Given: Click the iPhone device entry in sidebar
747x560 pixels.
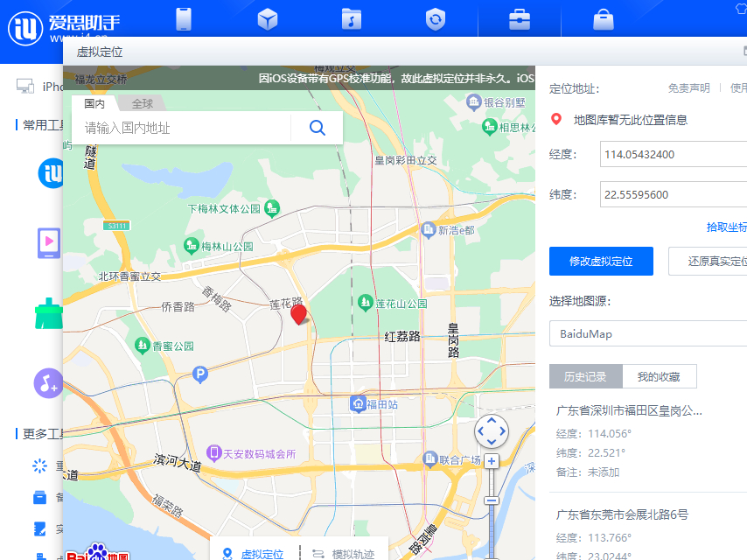Looking at the screenshot, I should point(40,87).
